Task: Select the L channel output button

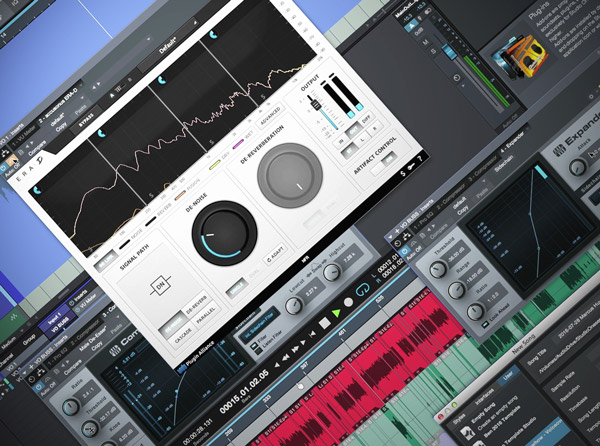Action: click(361, 141)
